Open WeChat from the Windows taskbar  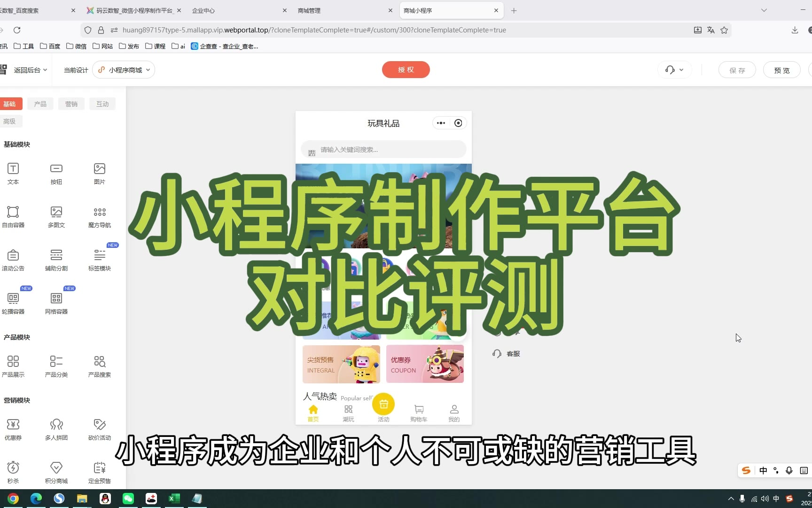(128, 499)
